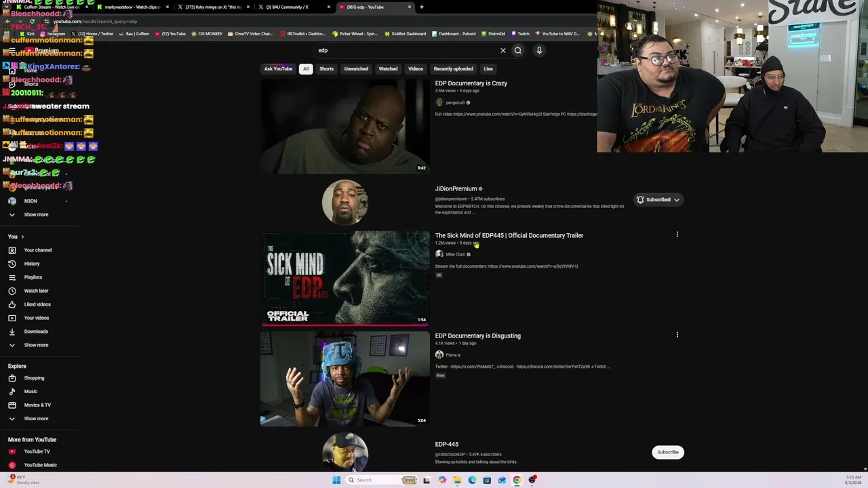
Task: Filter results by Recently uploaded
Action: [x=454, y=68]
